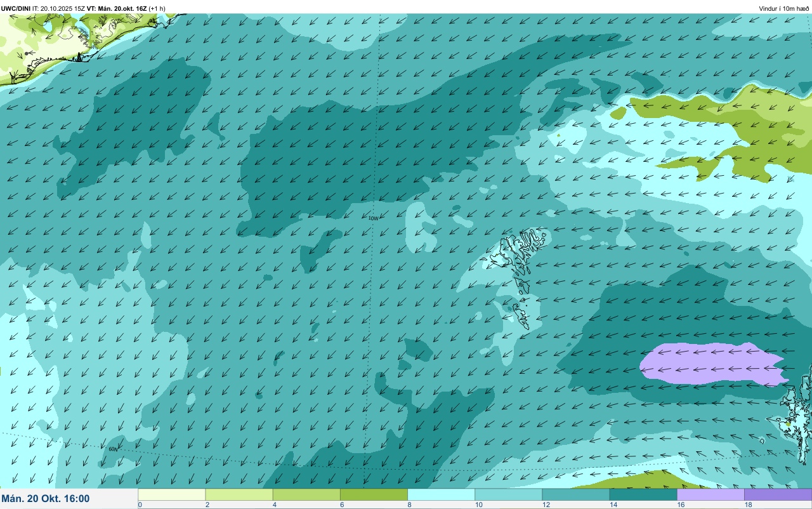Click the 'IT: 20.10.2025 15Z' initialization time text
Screen dimensions: 812x509
coord(59,8)
